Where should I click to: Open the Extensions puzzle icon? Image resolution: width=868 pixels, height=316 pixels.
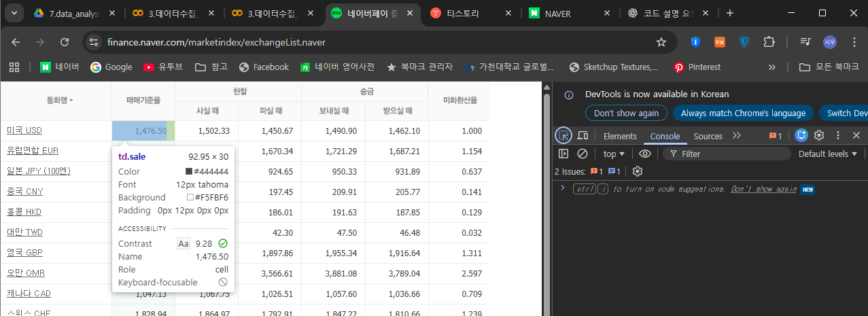pyautogui.click(x=769, y=42)
